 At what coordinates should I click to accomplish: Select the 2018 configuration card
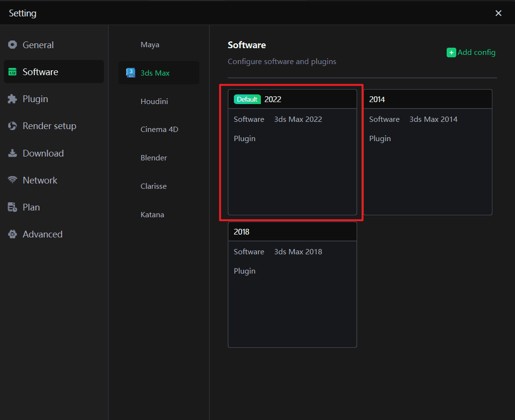tap(292, 284)
